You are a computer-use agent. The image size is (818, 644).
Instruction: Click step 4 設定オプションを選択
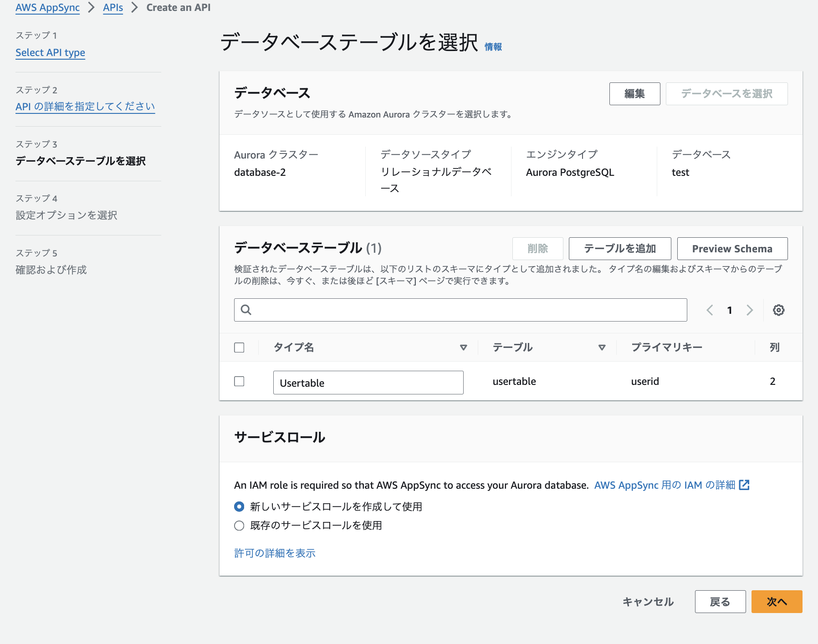[x=66, y=215]
